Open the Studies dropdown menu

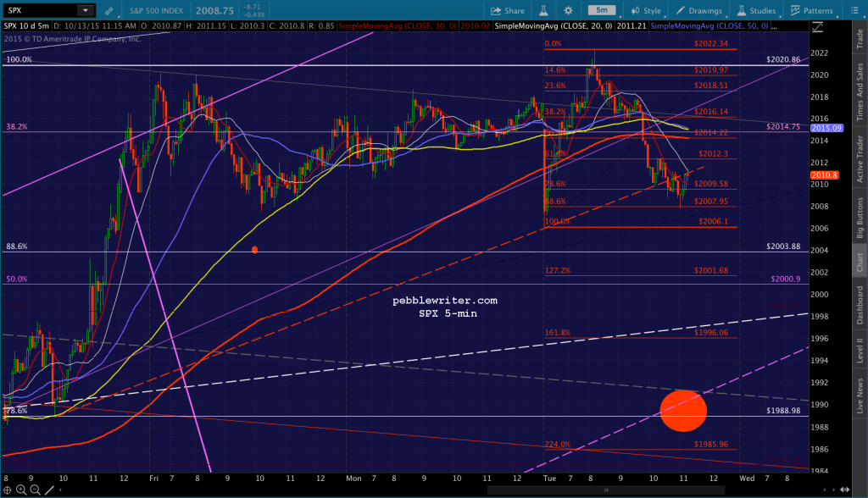coord(756,10)
